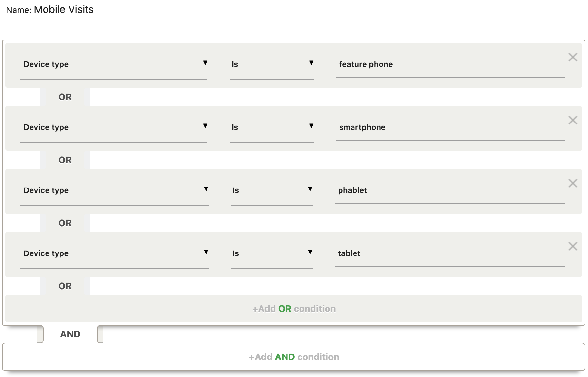Expand the Is operator dropdown for tablet
Screen dimensions: 588x377
272,253
